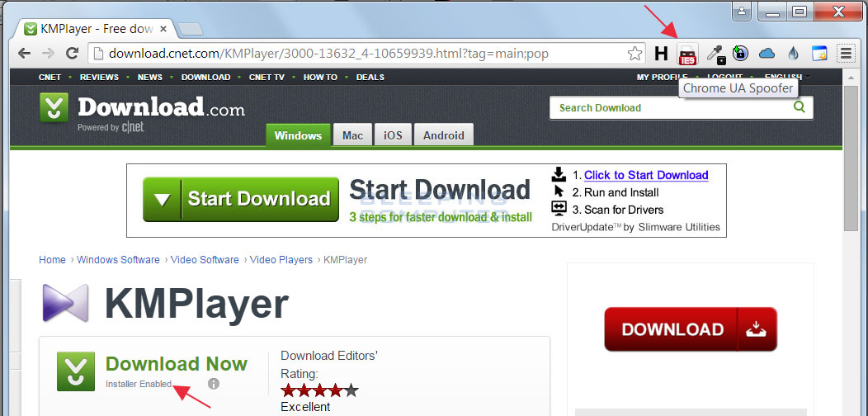Click the Download Now link
The image size is (868, 416).
pyautogui.click(x=177, y=363)
